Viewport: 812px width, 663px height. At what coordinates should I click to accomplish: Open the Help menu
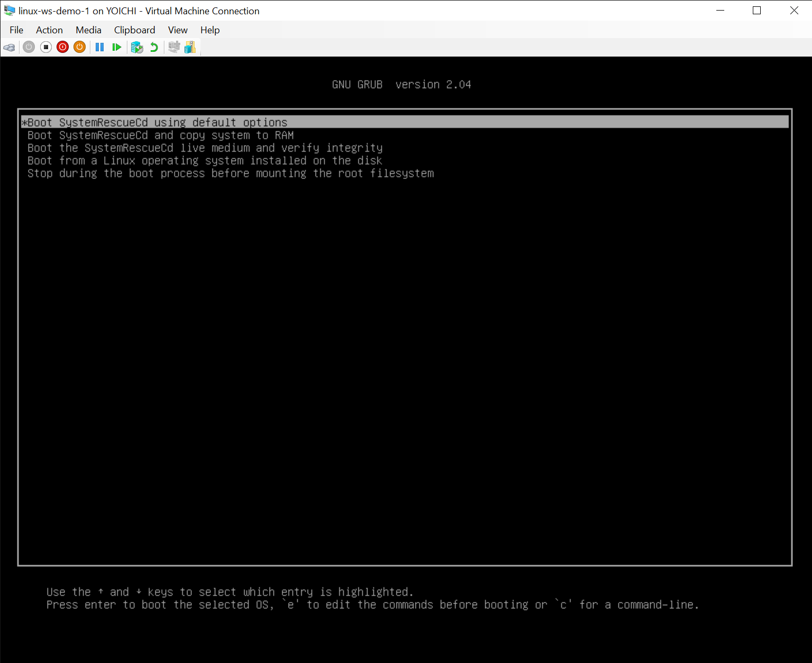coord(210,30)
